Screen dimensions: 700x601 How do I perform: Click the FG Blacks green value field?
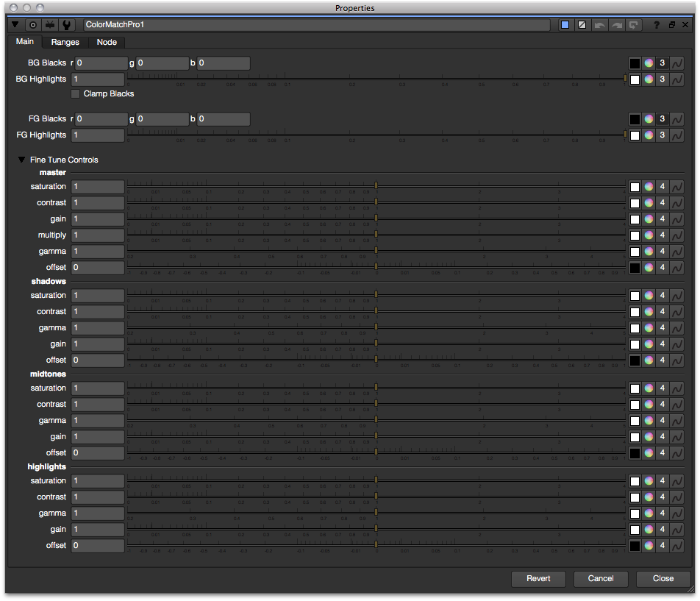pos(162,118)
